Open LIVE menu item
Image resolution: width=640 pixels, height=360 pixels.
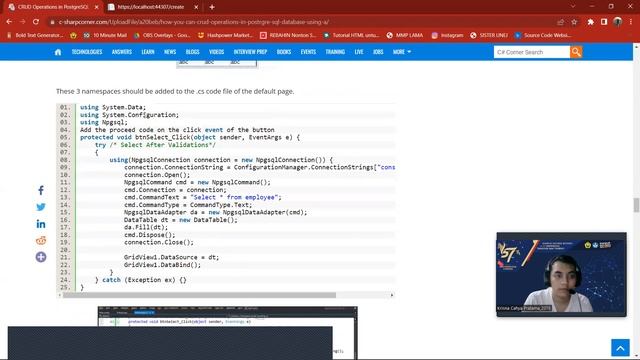pyautogui.click(x=359, y=52)
